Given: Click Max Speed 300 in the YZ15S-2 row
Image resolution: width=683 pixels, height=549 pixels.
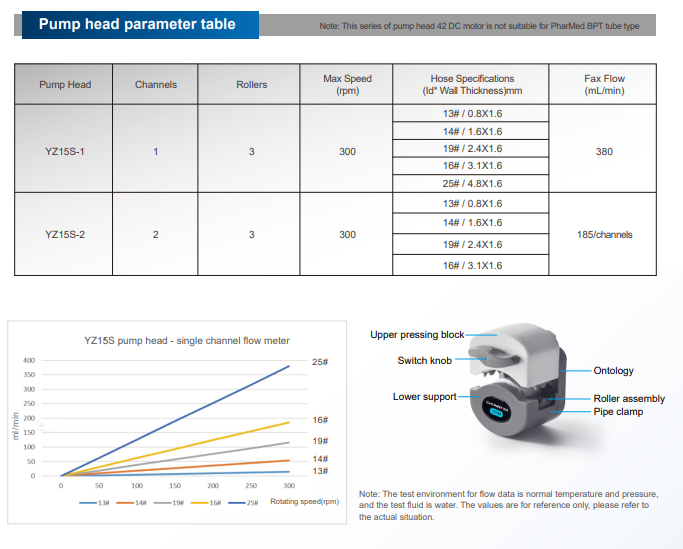Looking at the screenshot, I should point(347,234).
